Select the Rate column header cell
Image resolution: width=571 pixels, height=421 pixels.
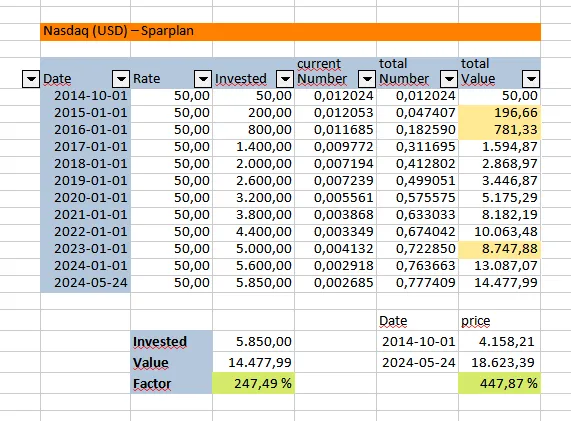click(171, 72)
